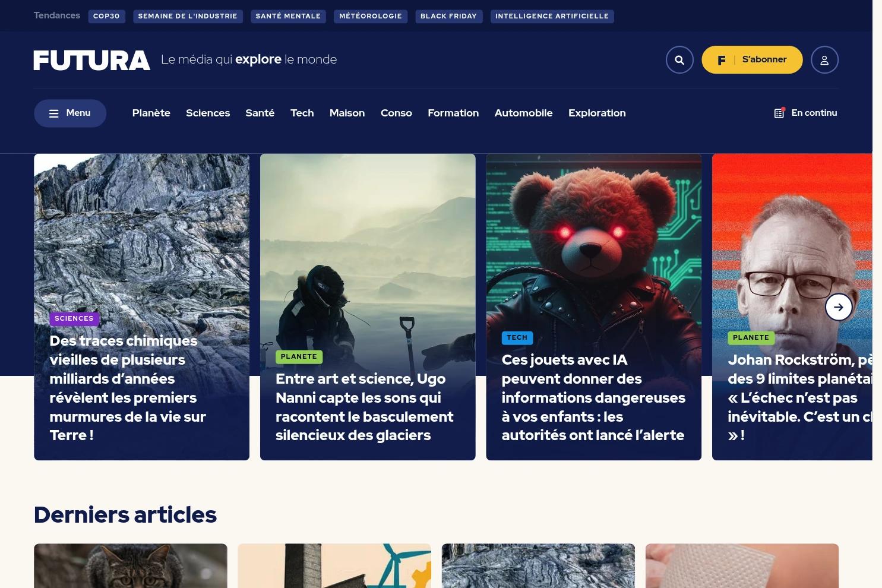
Task: Advance carousel with the right arrow
Action: (x=839, y=307)
